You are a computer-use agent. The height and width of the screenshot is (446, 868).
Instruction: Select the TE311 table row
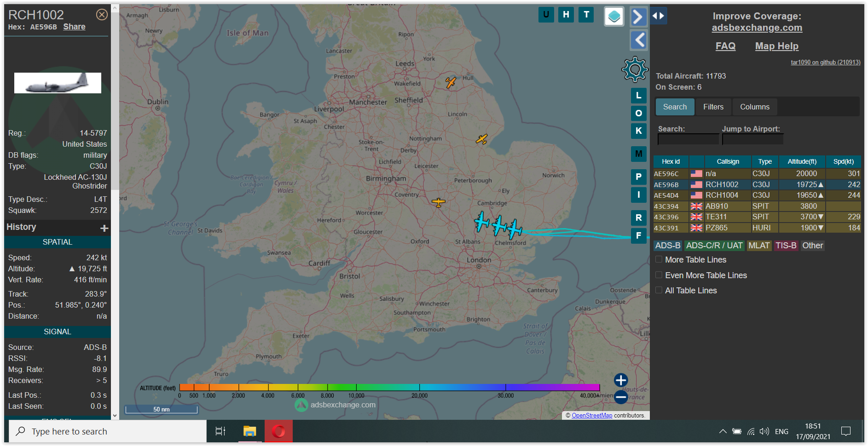pyautogui.click(x=757, y=217)
